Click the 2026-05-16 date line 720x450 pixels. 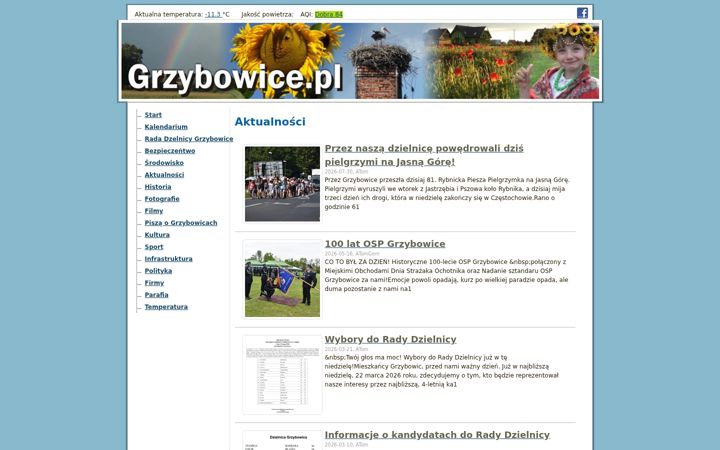[x=352, y=253]
